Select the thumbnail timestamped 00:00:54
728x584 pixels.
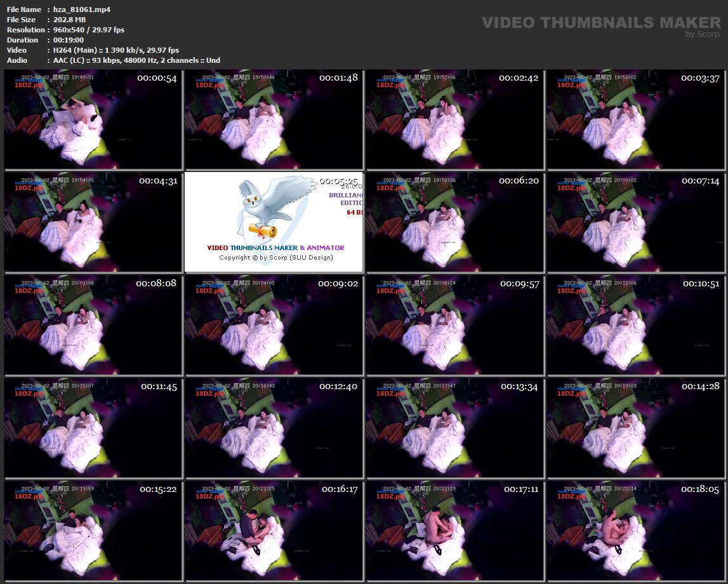93,120
